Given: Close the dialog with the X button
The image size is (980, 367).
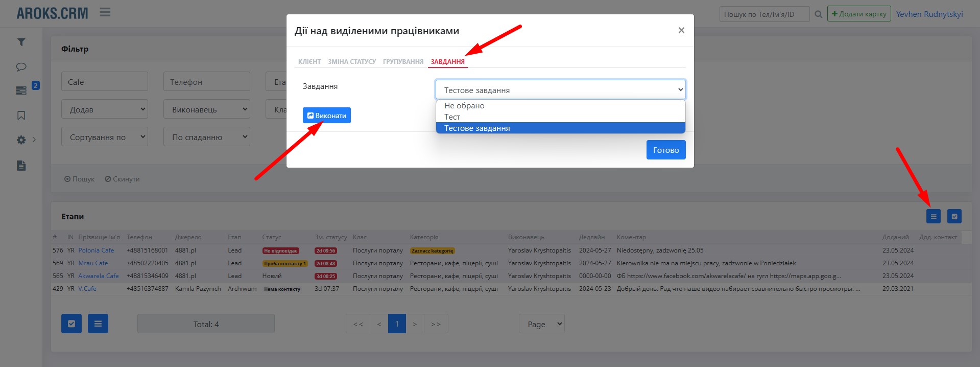Looking at the screenshot, I should click(681, 30).
